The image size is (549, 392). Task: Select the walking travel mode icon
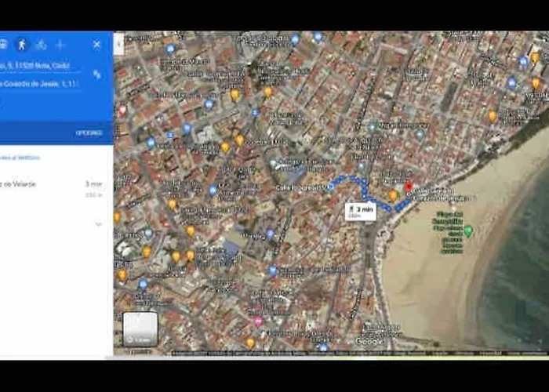tap(21, 45)
